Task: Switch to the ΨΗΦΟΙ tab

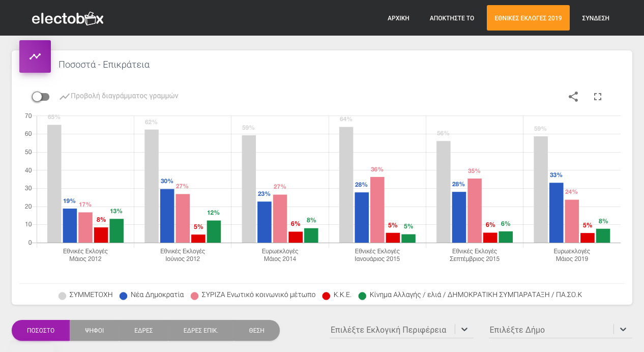Action: 94,330
